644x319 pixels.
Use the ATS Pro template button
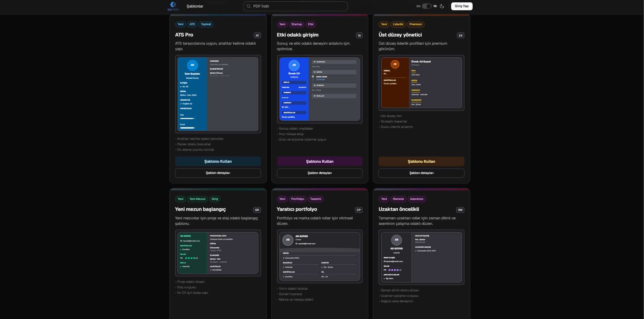[218, 161]
